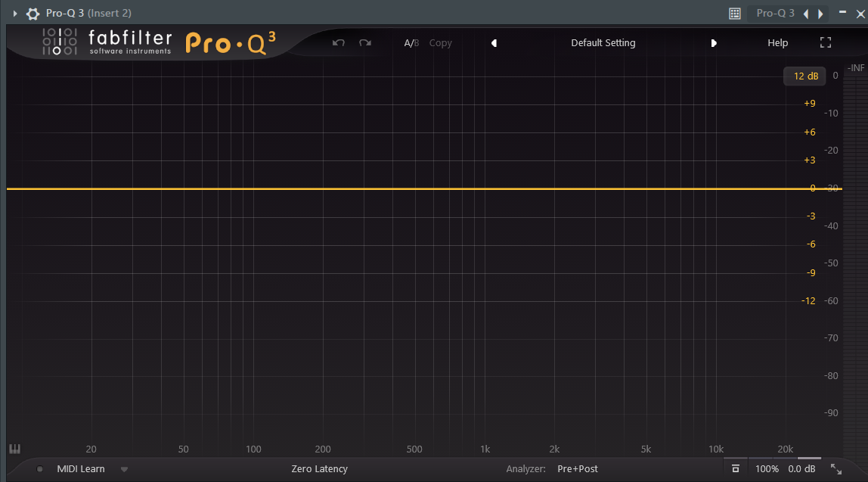The width and height of the screenshot is (868, 482).
Task: Click the -12 dB scale label
Action: tap(808, 301)
